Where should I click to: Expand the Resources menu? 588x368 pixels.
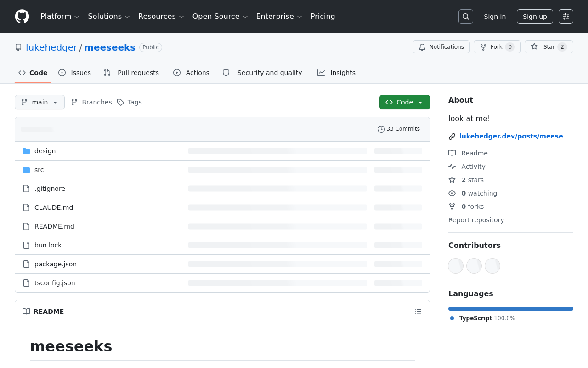point(161,17)
